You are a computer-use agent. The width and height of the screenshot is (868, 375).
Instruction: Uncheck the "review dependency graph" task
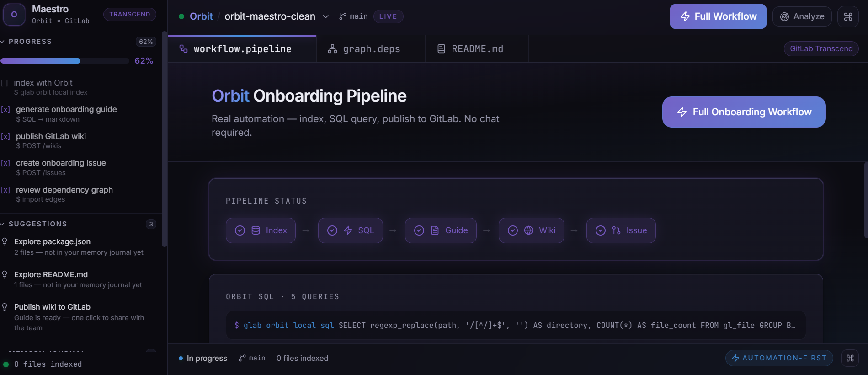[x=5, y=190]
